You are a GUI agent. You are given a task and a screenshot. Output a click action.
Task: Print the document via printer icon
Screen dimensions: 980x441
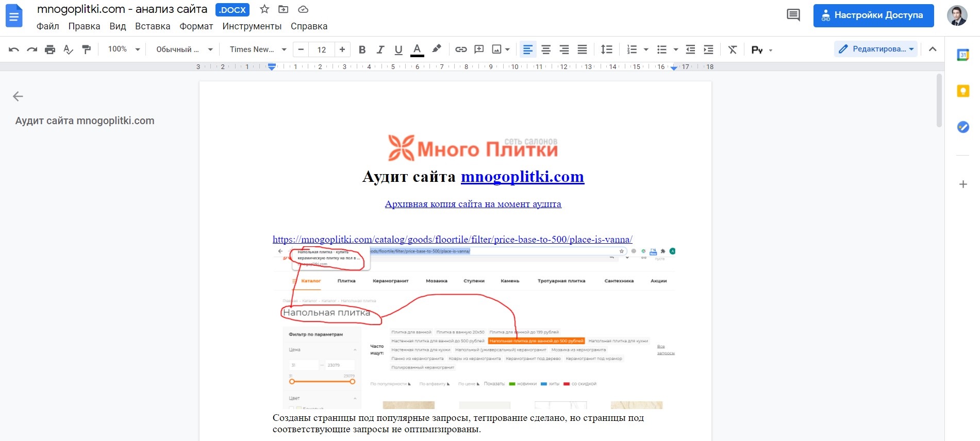(50, 49)
